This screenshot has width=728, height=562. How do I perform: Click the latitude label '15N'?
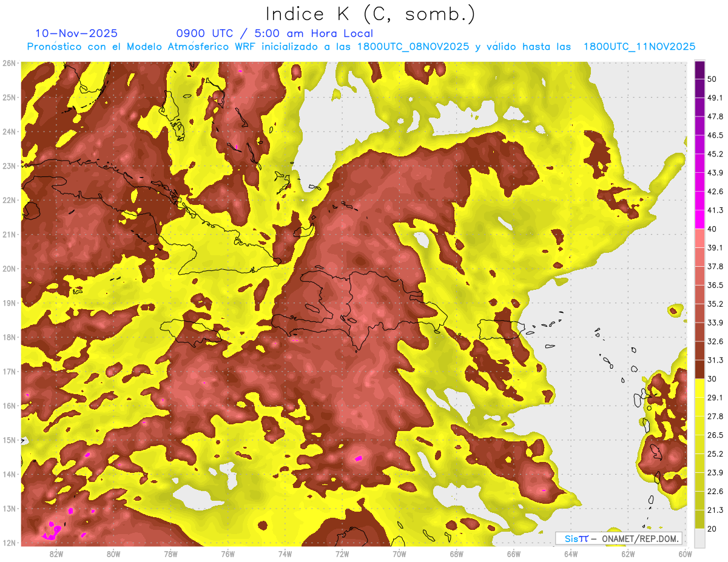(9, 440)
